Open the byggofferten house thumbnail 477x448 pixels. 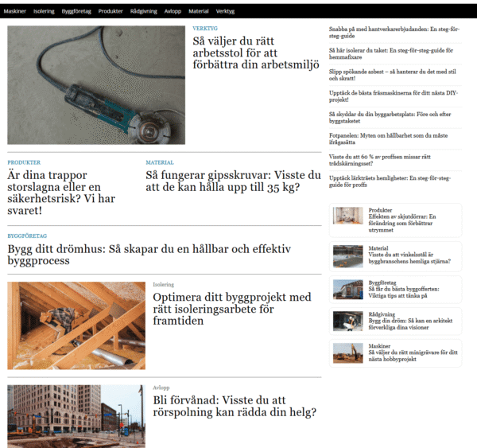347,289
